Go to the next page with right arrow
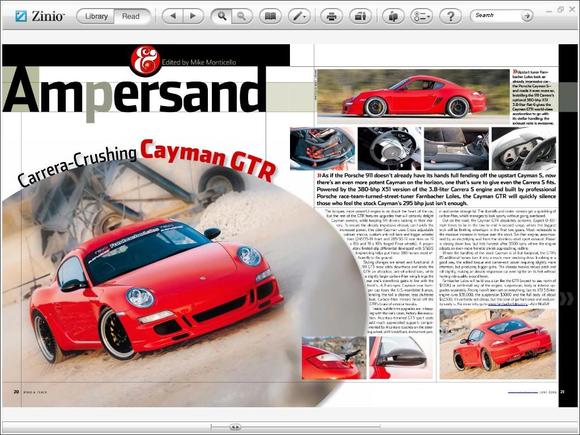The image size is (580, 435). point(193,16)
